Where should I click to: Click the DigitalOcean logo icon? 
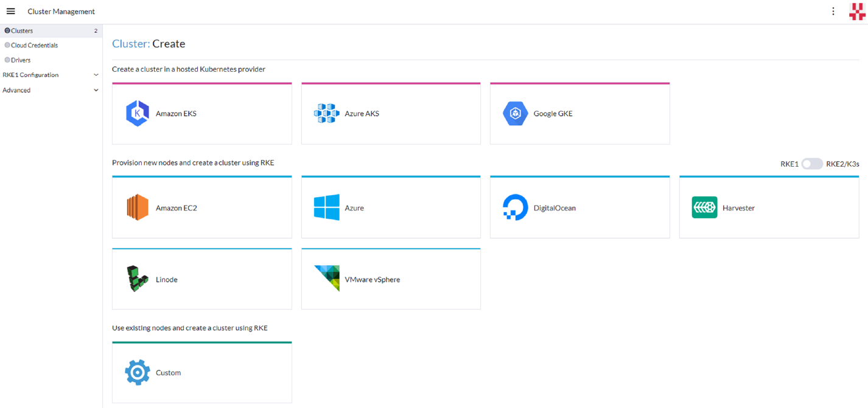point(515,207)
